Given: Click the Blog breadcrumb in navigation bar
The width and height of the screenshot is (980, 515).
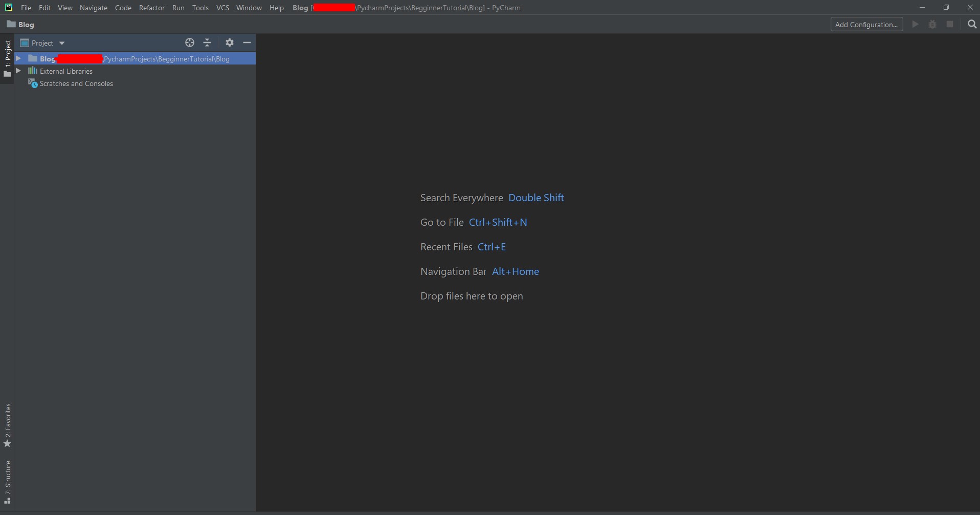Looking at the screenshot, I should (21, 25).
